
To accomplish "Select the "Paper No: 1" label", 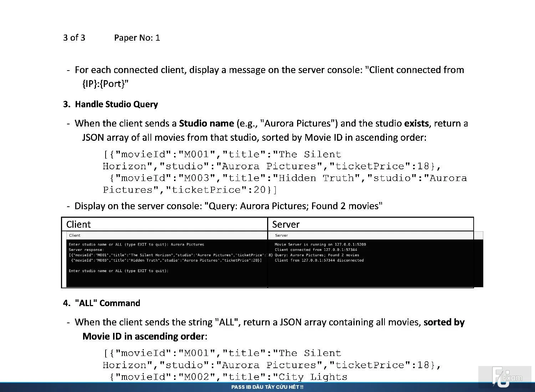I will coord(137,38).
